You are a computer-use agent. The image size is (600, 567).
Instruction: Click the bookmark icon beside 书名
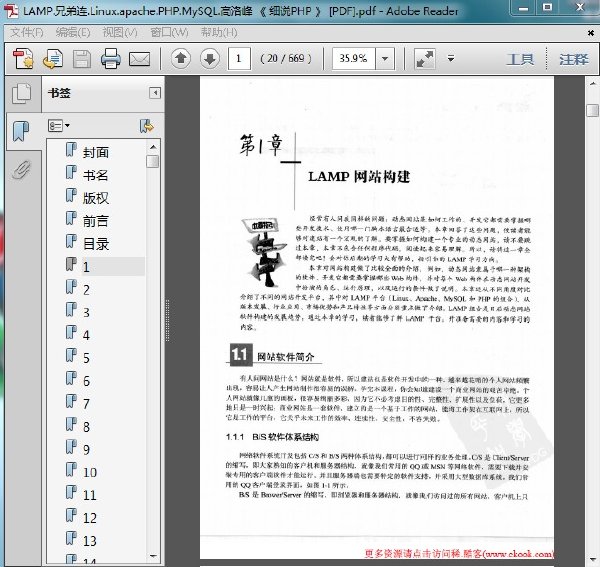click(71, 172)
